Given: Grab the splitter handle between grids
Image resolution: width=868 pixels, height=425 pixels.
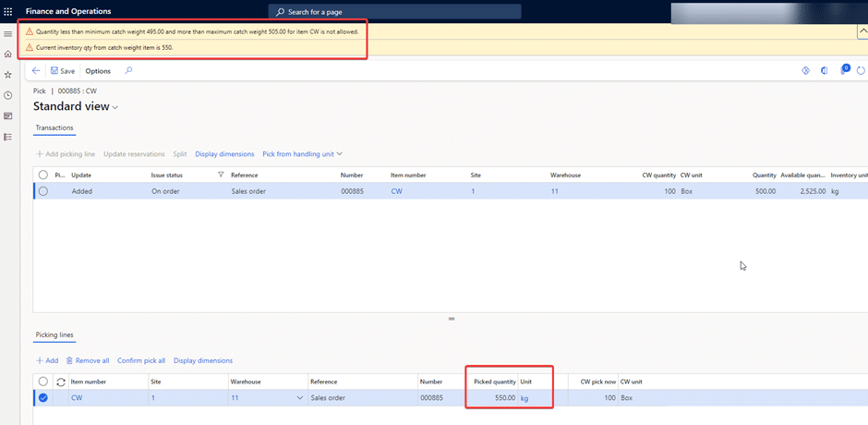Looking at the screenshot, I should coord(452,319).
